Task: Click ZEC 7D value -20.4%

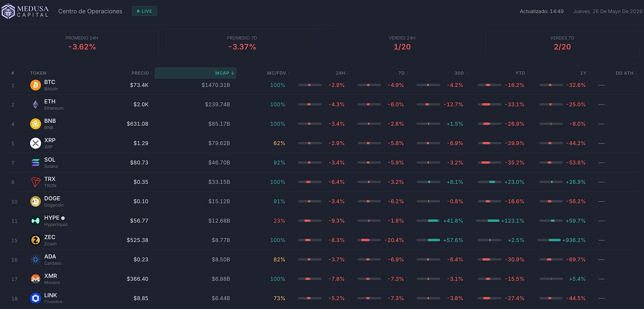Action: pos(394,240)
